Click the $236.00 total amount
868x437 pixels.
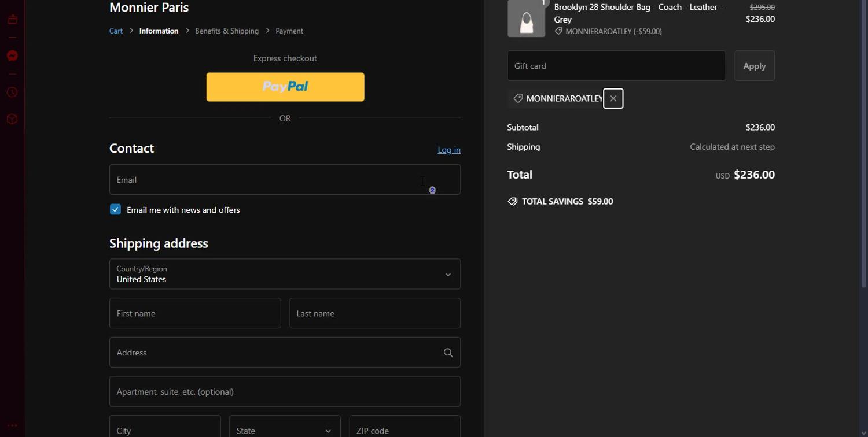pyautogui.click(x=754, y=175)
